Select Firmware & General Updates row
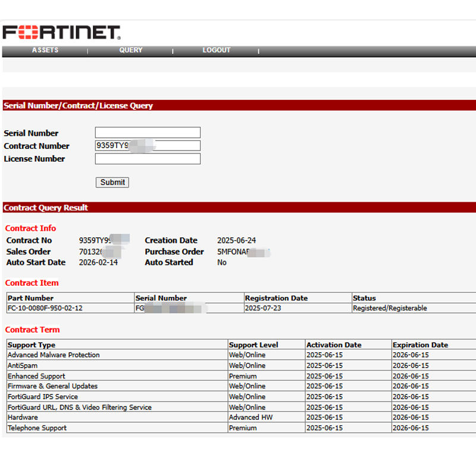This screenshot has height=476, width=476. tap(52, 386)
